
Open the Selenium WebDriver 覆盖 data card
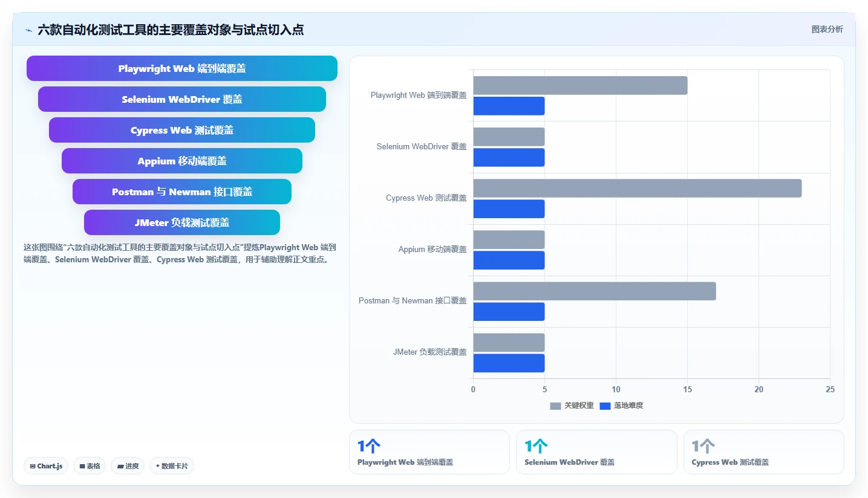pyautogui.click(x=596, y=452)
